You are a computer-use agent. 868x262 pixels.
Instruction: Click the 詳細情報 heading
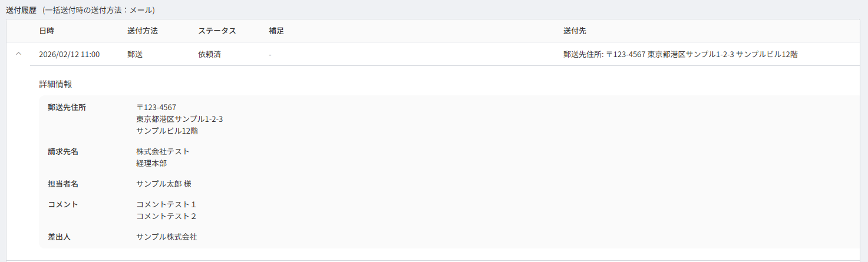coord(55,84)
